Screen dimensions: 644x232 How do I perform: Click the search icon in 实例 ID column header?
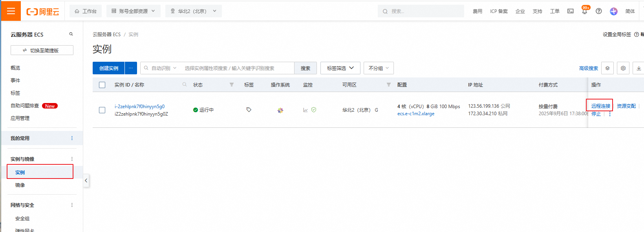click(x=185, y=85)
